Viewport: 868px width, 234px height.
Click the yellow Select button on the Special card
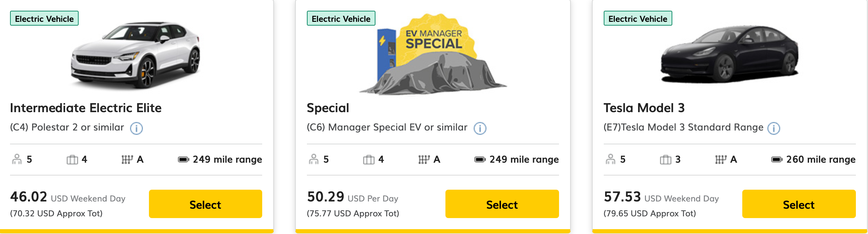tap(502, 204)
